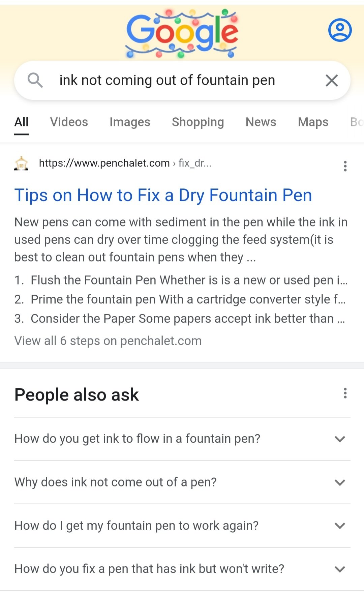This screenshot has height=592, width=364.
Task: Go to the News tab
Action: coord(261,122)
